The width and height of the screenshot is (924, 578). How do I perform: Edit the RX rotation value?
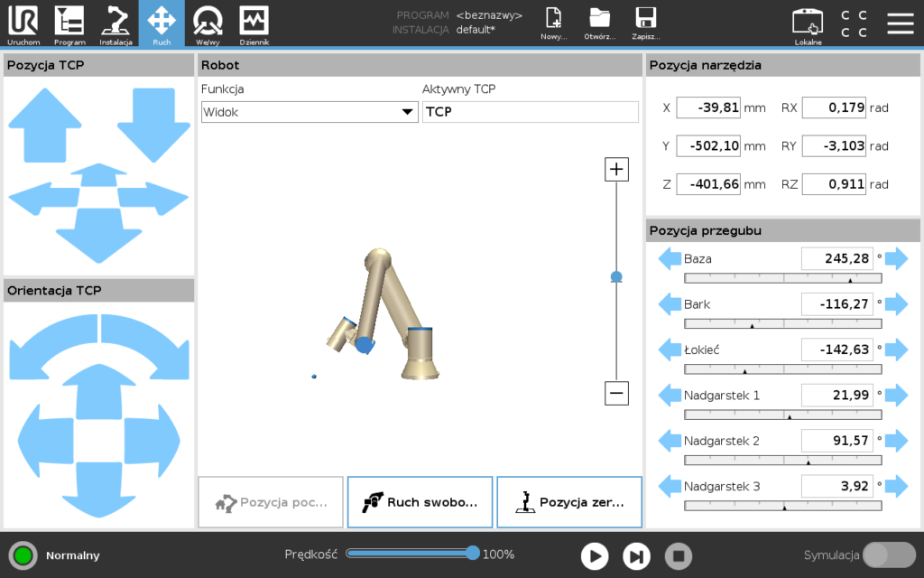click(834, 108)
